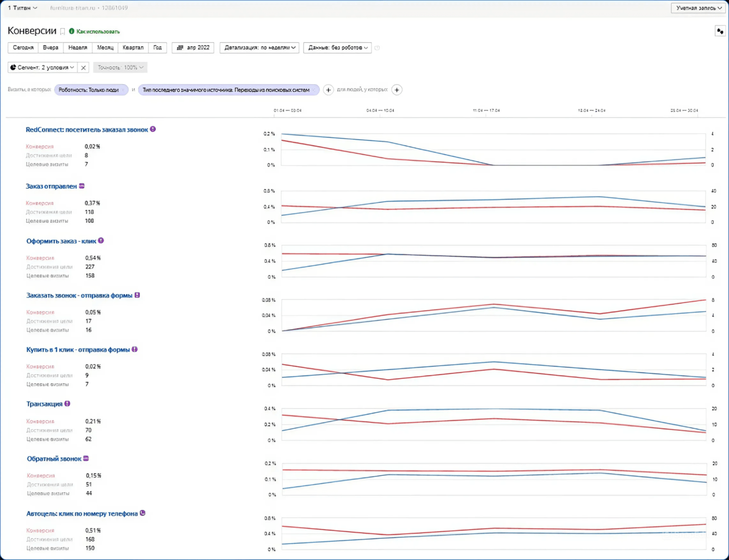Add a people condition with the last plus button

[x=397, y=90]
